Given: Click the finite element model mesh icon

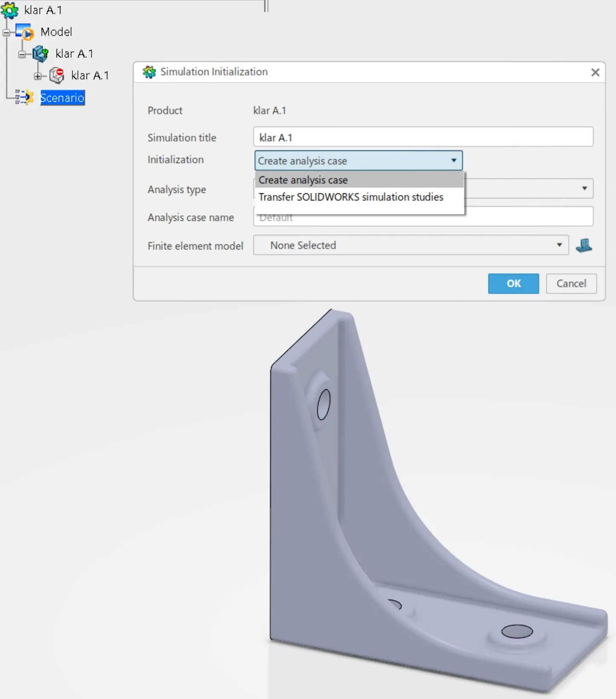Looking at the screenshot, I should click(584, 245).
